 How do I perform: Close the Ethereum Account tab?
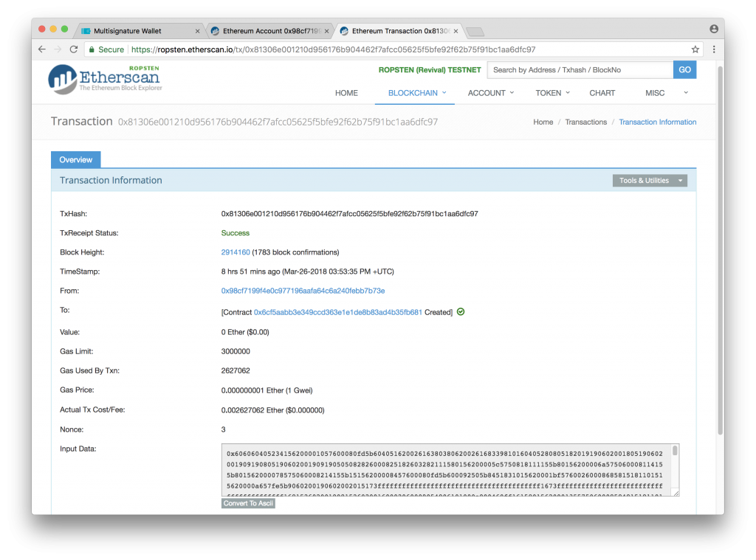[326, 31]
